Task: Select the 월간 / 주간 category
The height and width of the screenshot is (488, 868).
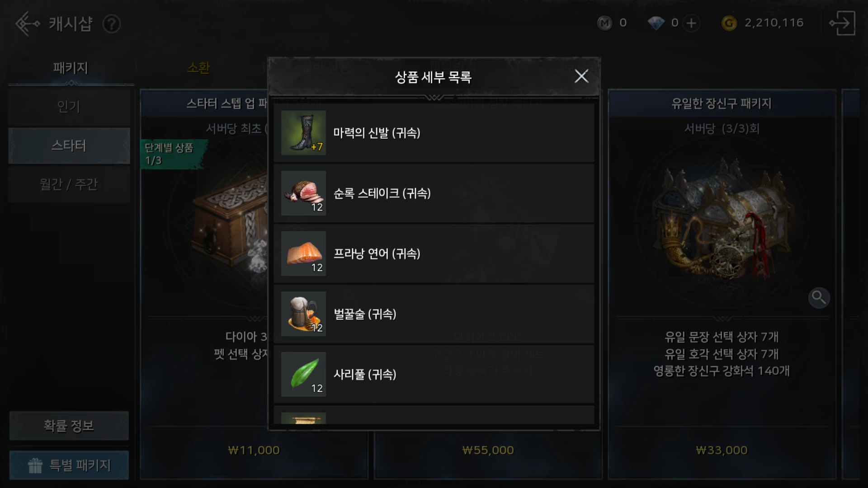Action: [69, 184]
